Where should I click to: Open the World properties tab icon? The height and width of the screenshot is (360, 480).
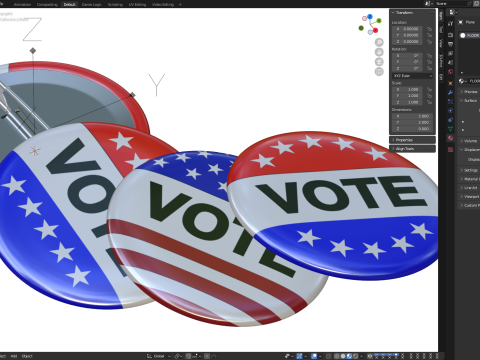click(x=450, y=72)
